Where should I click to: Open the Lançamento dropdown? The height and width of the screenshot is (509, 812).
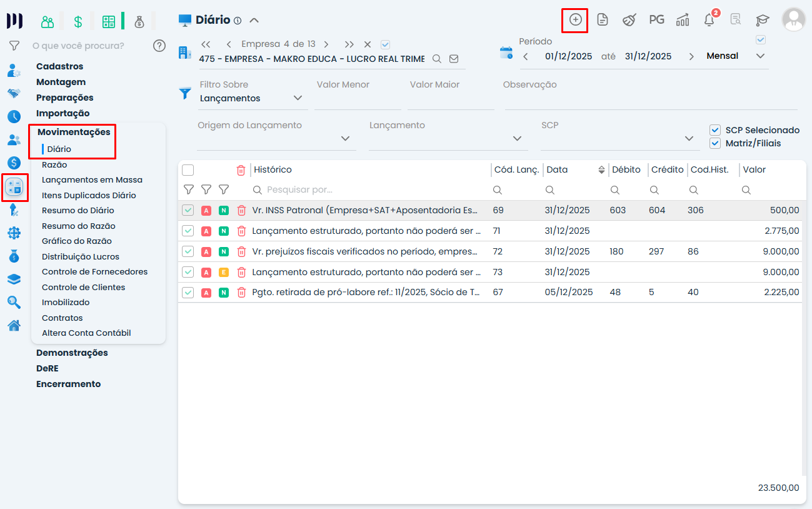pos(448,138)
